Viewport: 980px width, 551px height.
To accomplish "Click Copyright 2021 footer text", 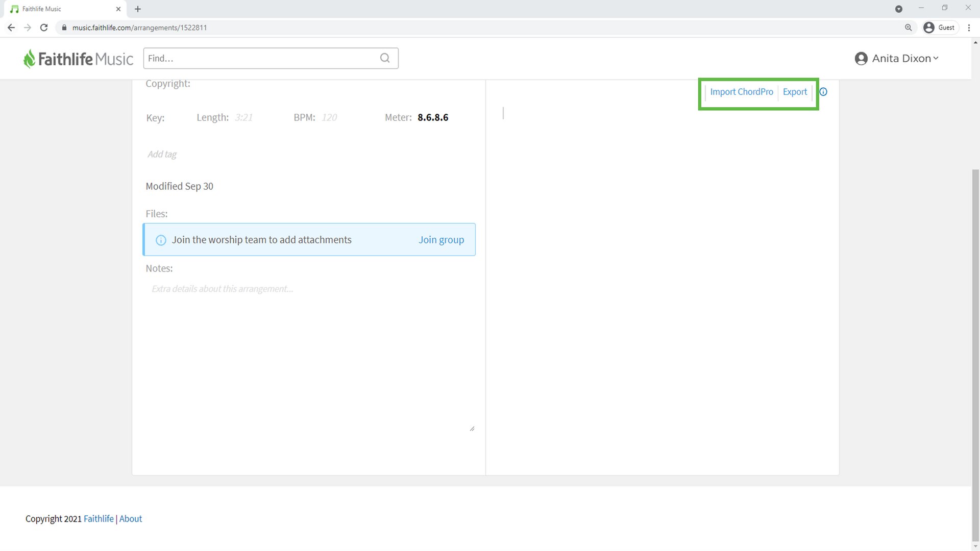I will click(x=54, y=519).
